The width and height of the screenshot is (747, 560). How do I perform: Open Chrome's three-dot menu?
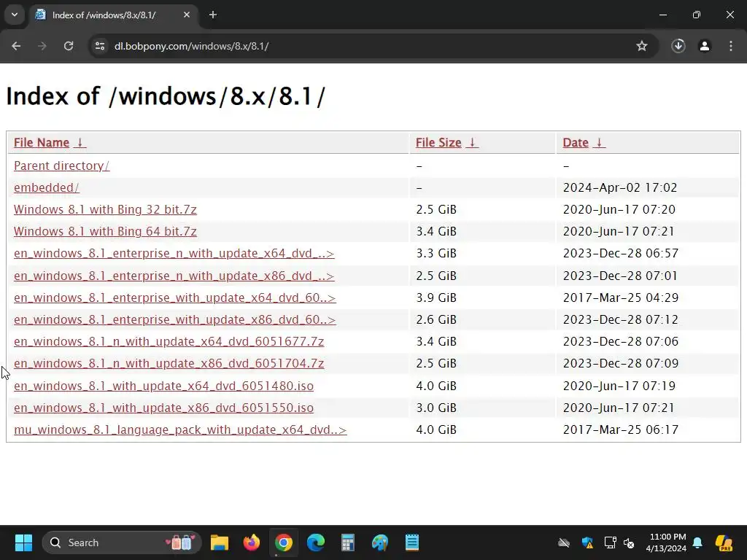731,46
